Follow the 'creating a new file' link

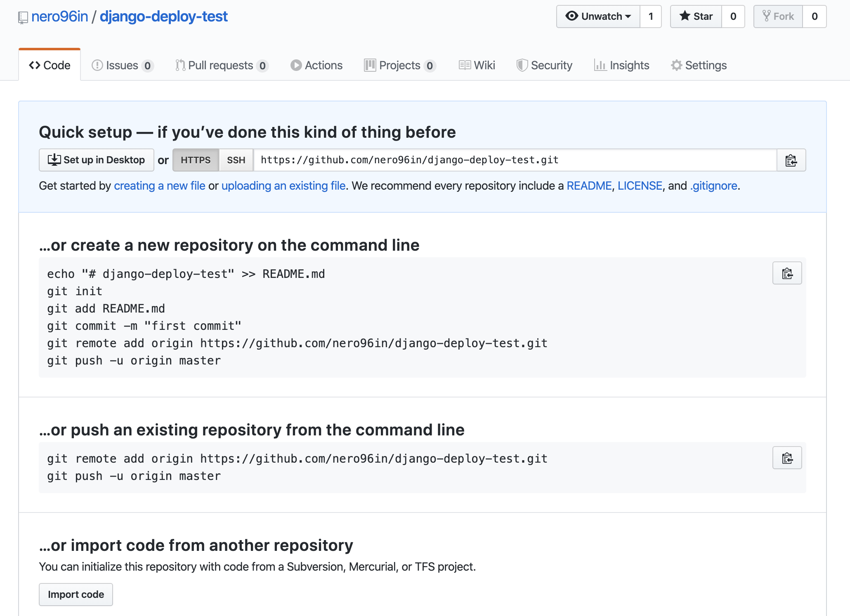click(159, 186)
